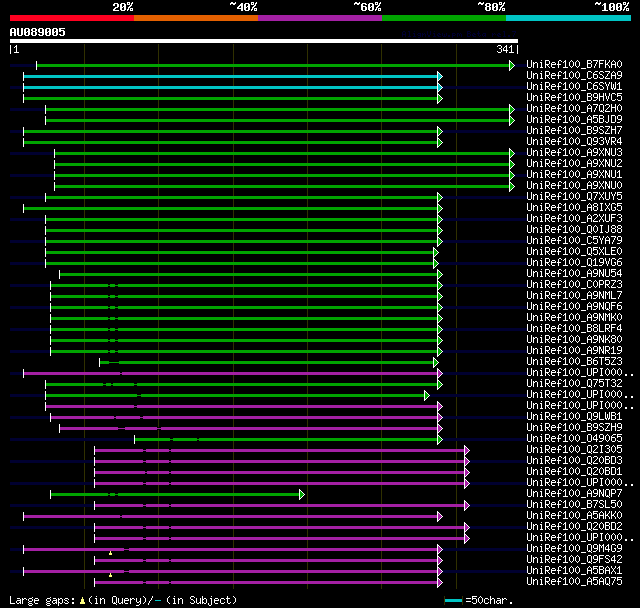Open hit UniRef100_A5BJD9
This screenshot has width=640, height=608.
574,120
